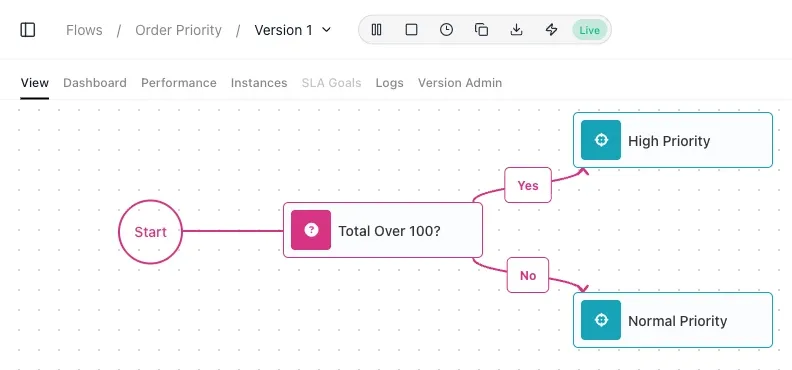This screenshot has width=792, height=370.
Task: Click the lightning bolt trigger icon
Action: point(551,30)
